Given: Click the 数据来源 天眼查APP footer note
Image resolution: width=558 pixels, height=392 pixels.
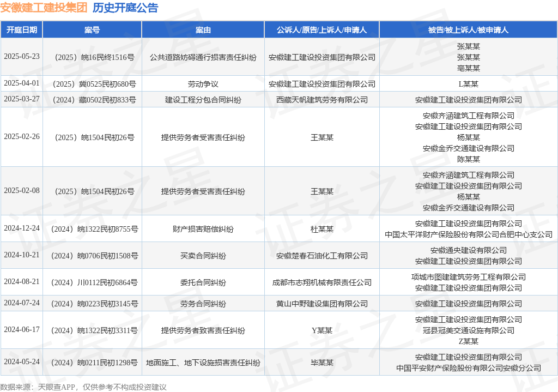Looking at the screenshot, I should point(83,387).
